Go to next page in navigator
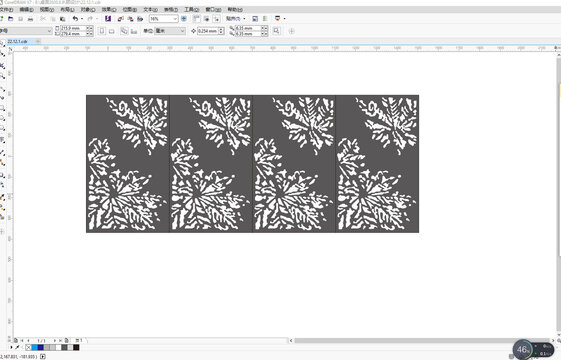Viewport: 561px width, 360px height. tap(55, 340)
